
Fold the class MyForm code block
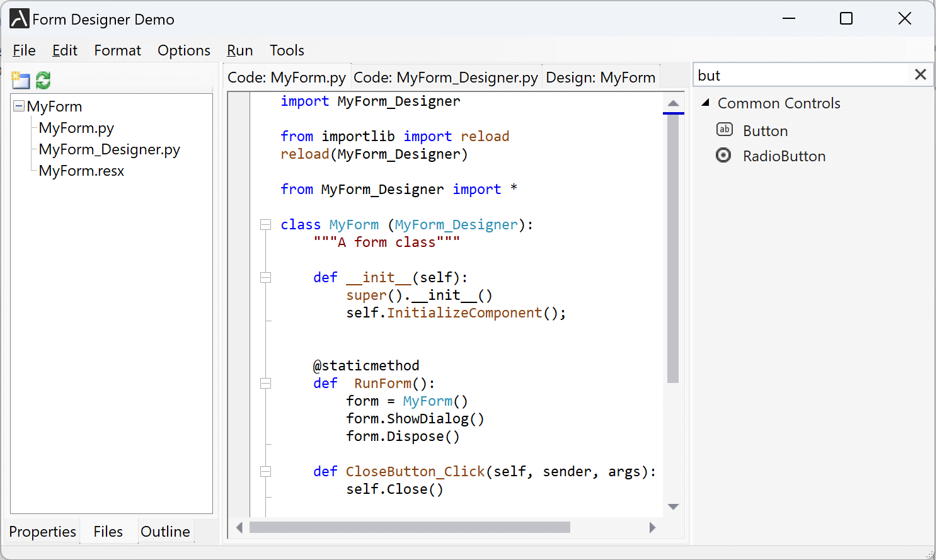click(266, 225)
